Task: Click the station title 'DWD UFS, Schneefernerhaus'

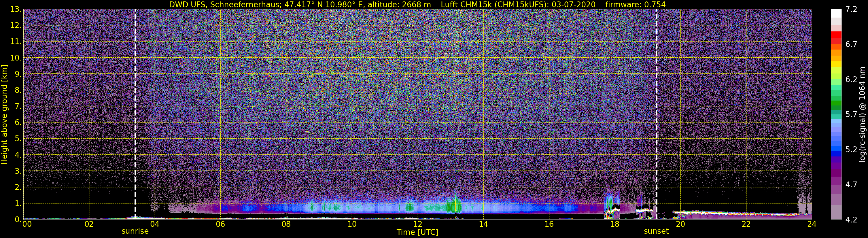Action: pyautogui.click(x=225, y=4)
